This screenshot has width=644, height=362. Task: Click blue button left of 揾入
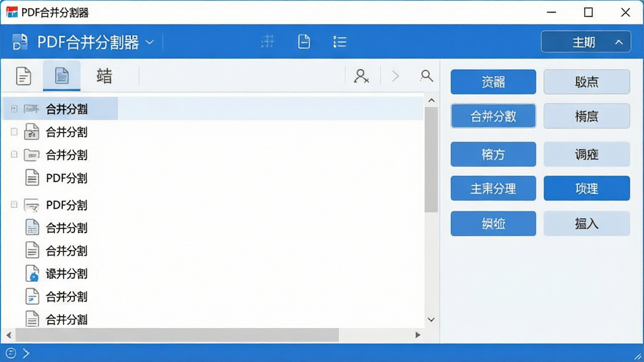point(493,223)
